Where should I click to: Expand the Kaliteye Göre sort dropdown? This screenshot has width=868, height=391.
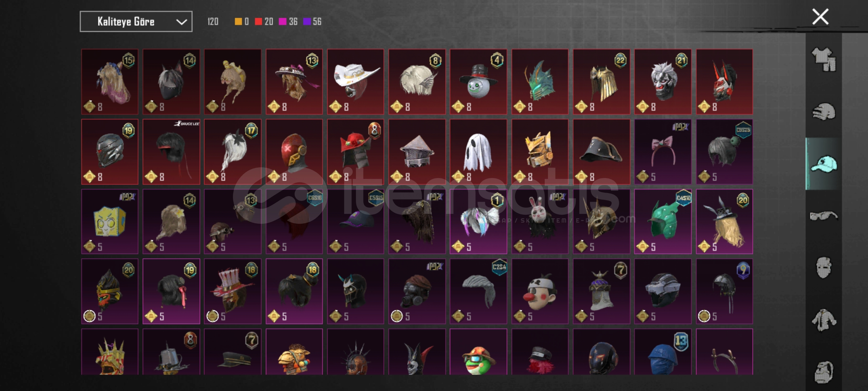tap(136, 22)
